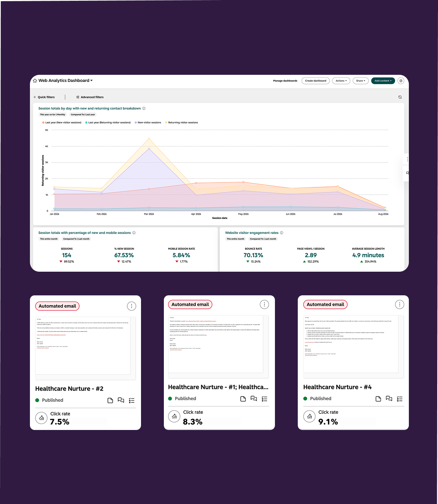Select the SESSIONS value 154

(x=67, y=255)
